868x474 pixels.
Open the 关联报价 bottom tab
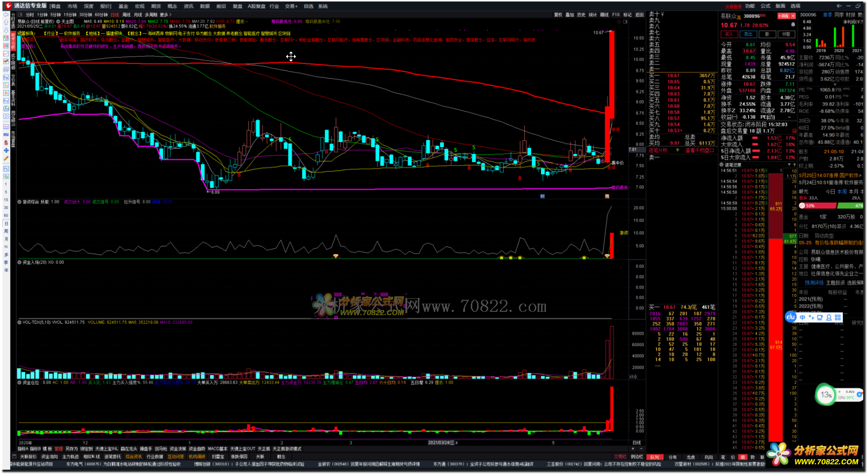(28, 457)
